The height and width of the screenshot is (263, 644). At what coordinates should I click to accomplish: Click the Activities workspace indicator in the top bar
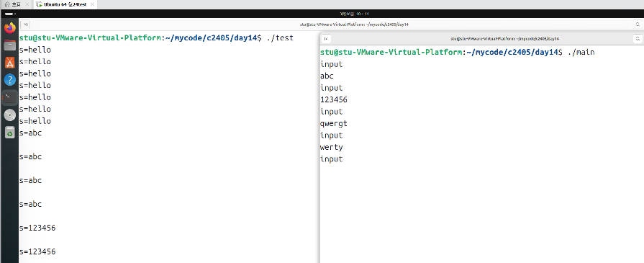coord(9,14)
